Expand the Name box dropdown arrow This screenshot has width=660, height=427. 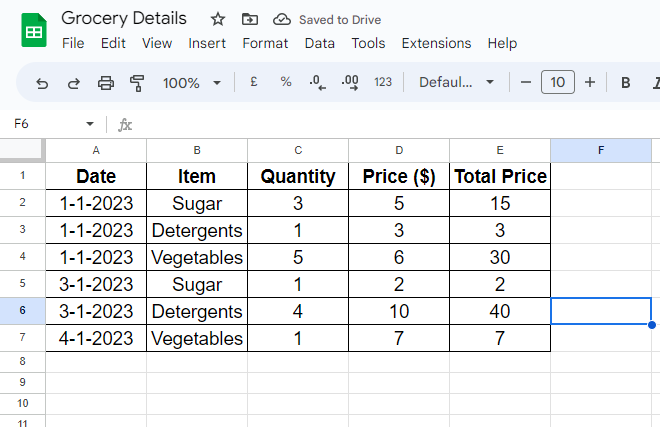[90, 124]
